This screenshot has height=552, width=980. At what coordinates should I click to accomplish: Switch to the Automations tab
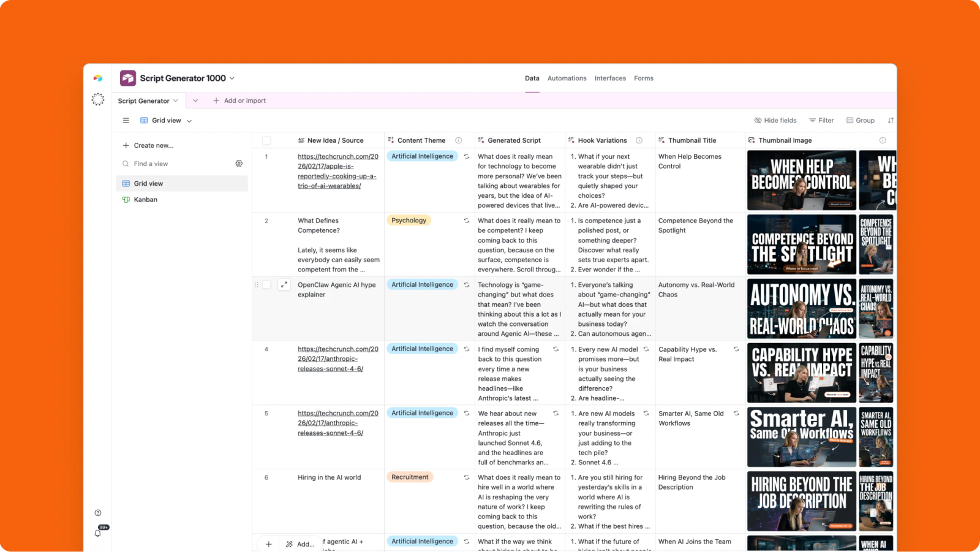tap(567, 78)
